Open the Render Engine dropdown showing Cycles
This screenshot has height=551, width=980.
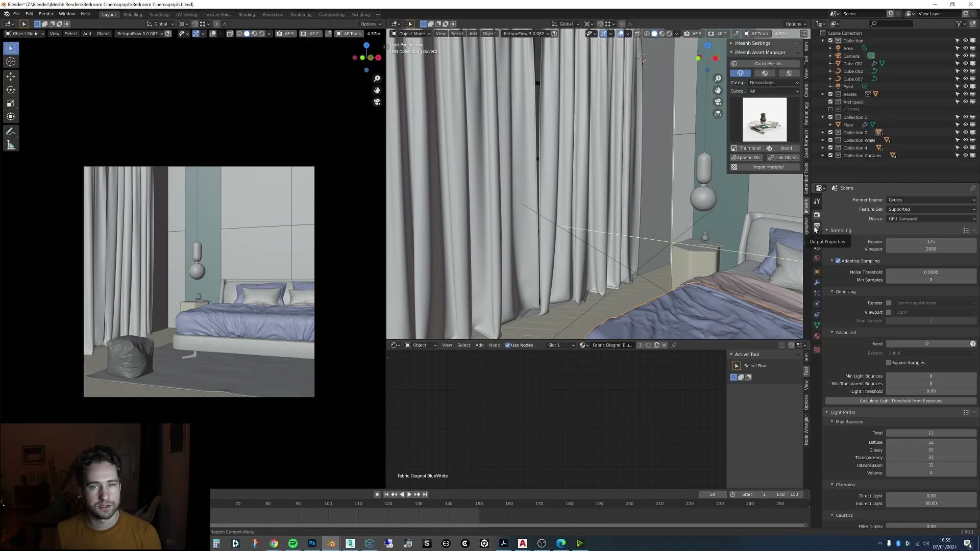coord(932,200)
